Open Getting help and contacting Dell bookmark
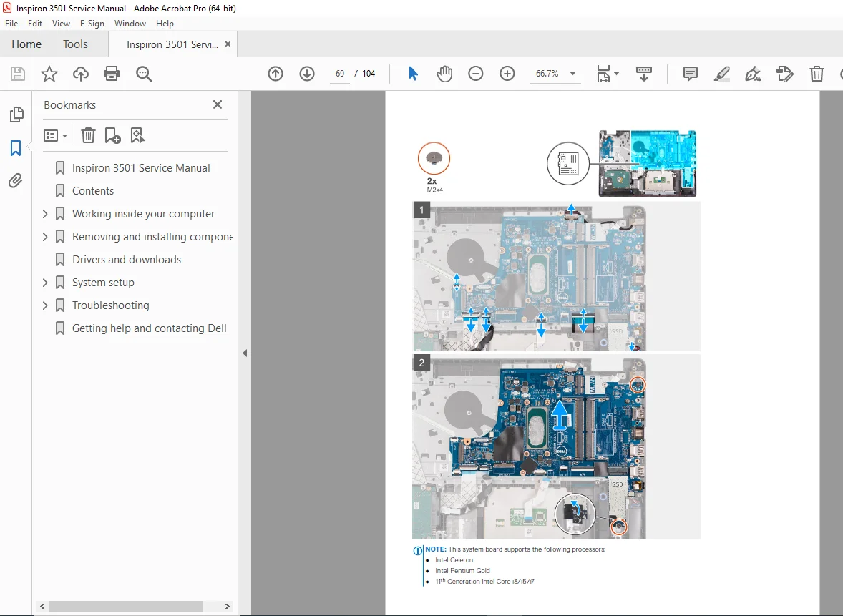This screenshot has height=616, width=843. tap(149, 328)
